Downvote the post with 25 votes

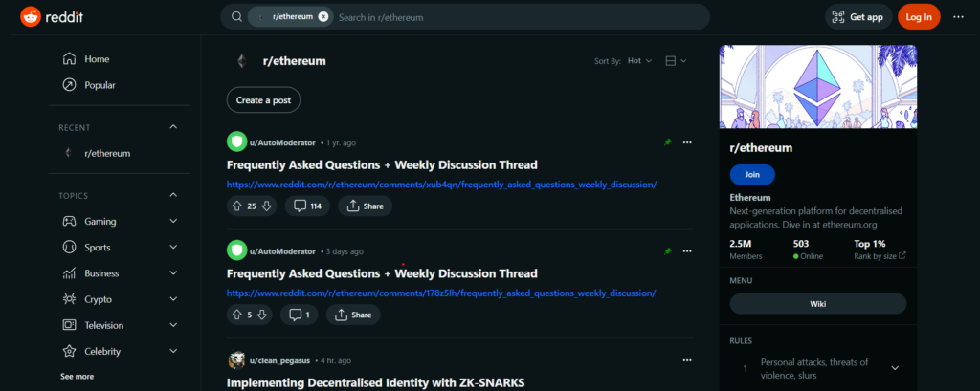[266, 206]
